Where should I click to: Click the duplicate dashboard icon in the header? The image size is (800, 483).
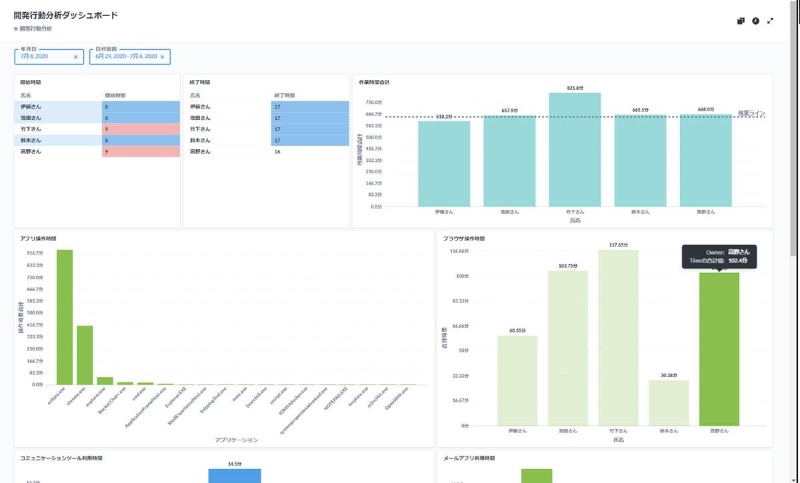tap(741, 20)
